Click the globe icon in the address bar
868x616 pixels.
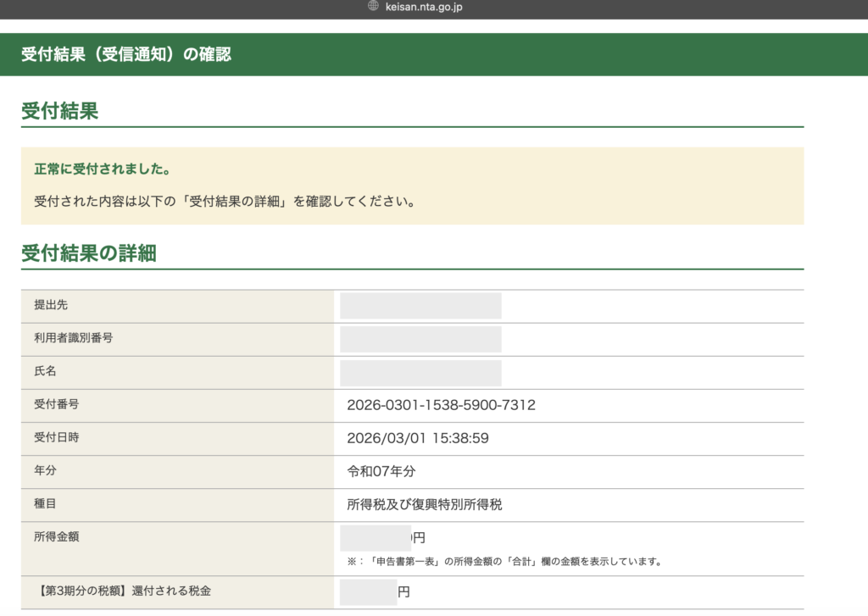tap(372, 7)
